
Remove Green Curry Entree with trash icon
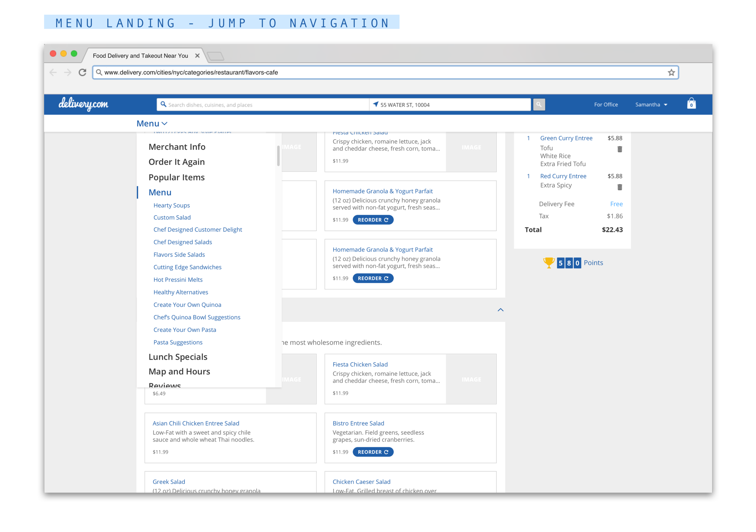620,149
